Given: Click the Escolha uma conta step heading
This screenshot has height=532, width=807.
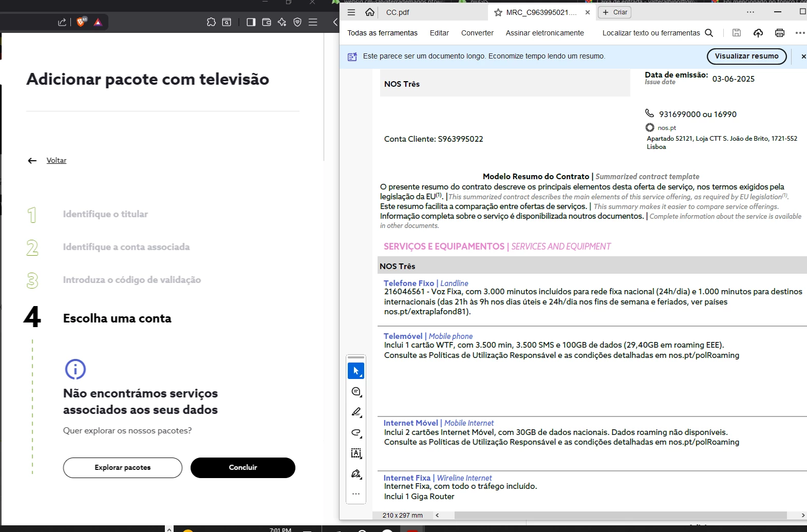Looking at the screenshot, I should pos(117,318).
